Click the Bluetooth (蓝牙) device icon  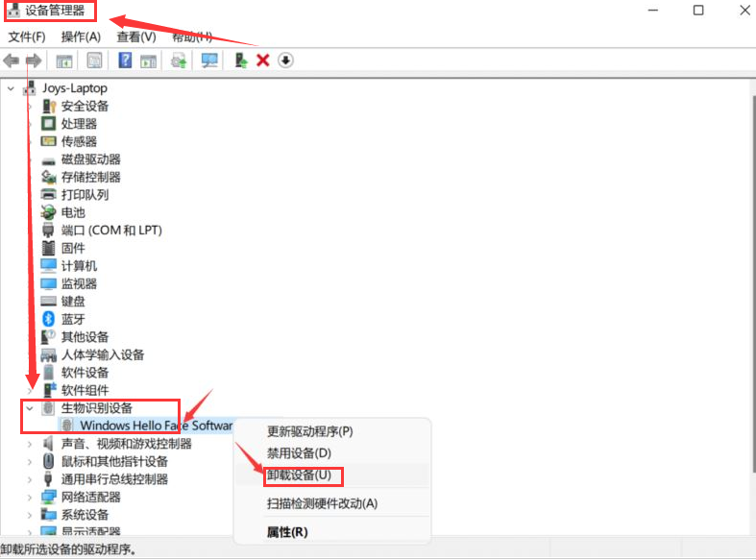[49, 319]
